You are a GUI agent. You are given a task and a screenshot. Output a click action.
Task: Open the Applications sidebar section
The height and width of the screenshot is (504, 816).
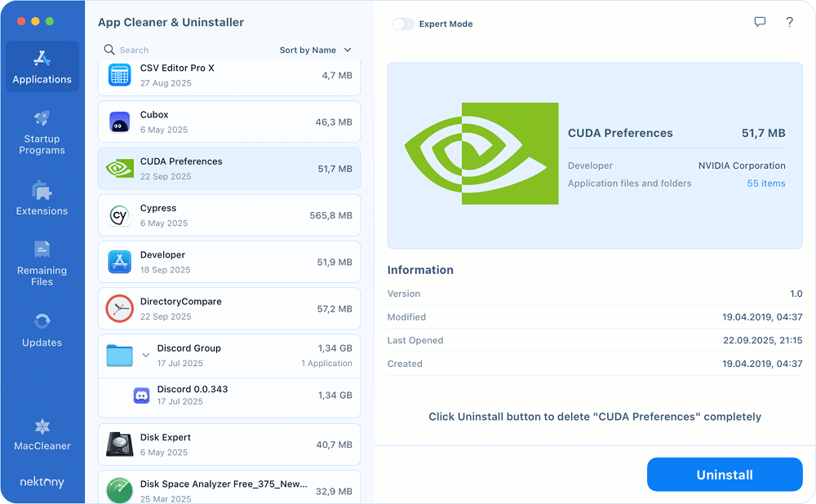pyautogui.click(x=42, y=67)
